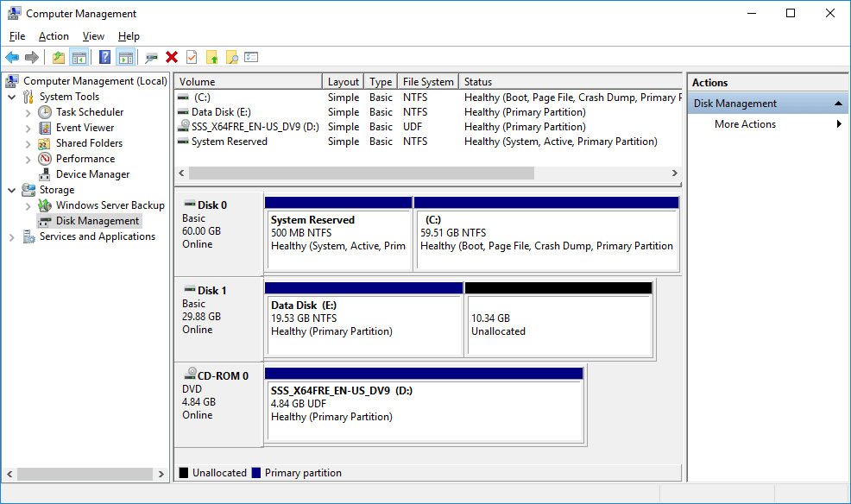Screen dimensions: 851x504
Task: Click the blue Back arrow in the toolbar
Action: [12, 57]
